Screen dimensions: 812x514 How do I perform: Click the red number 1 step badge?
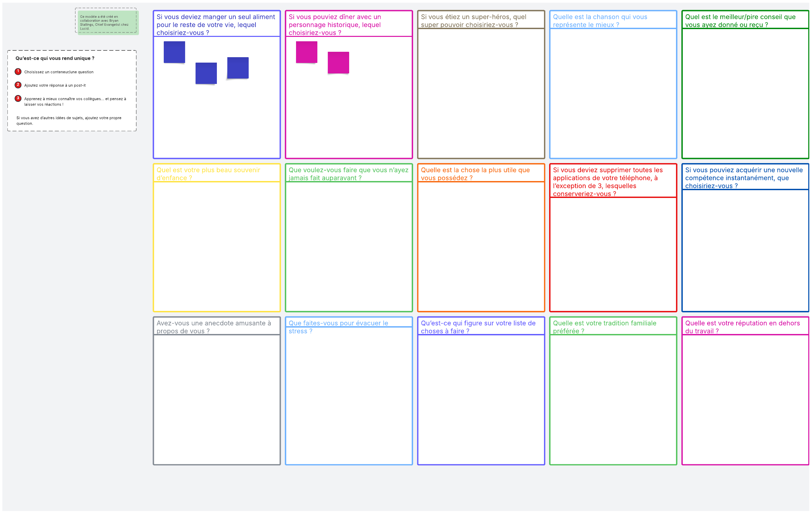(x=18, y=71)
